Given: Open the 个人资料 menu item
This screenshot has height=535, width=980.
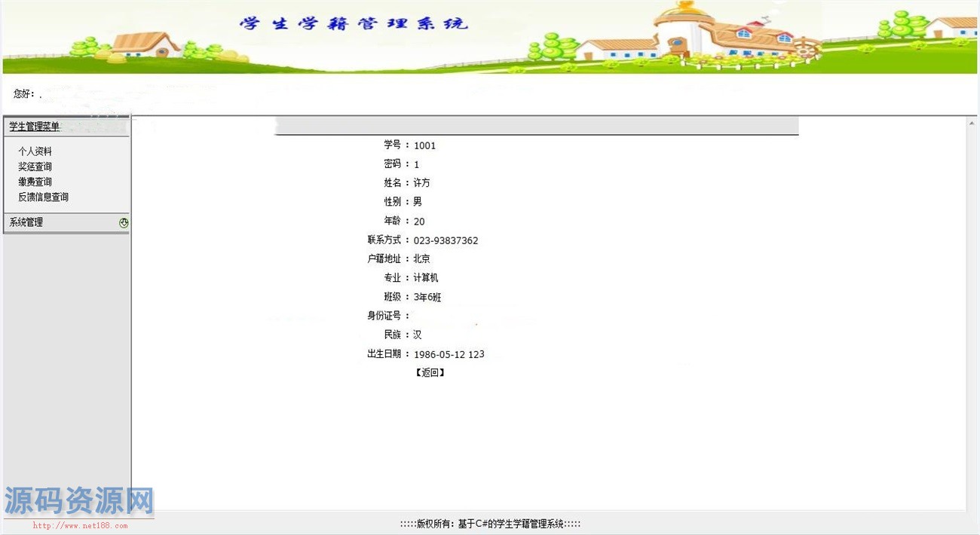Looking at the screenshot, I should (x=35, y=151).
